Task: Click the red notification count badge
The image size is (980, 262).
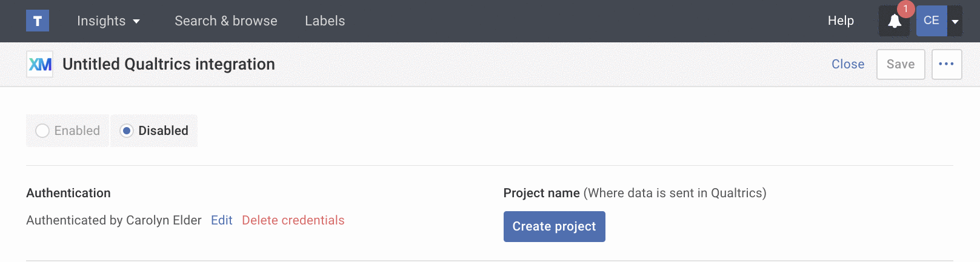Action: point(905,9)
